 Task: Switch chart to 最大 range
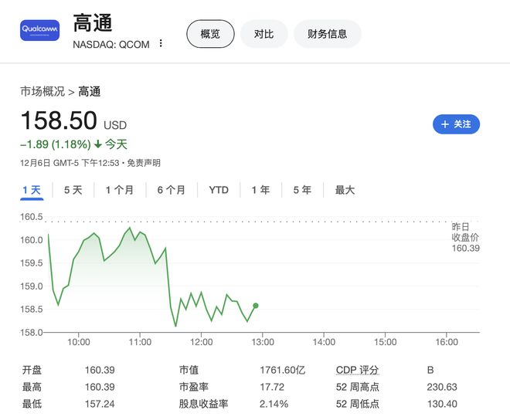345,190
